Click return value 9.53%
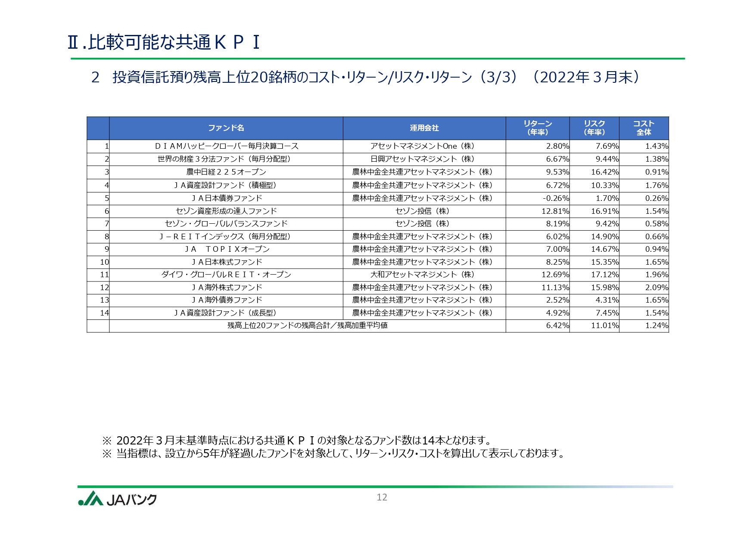756x535 pixels. click(x=557, y=172)
